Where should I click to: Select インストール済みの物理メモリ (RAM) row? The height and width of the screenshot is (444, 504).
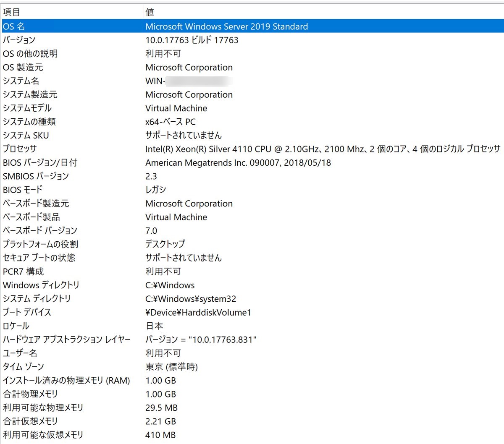(252, 380)
